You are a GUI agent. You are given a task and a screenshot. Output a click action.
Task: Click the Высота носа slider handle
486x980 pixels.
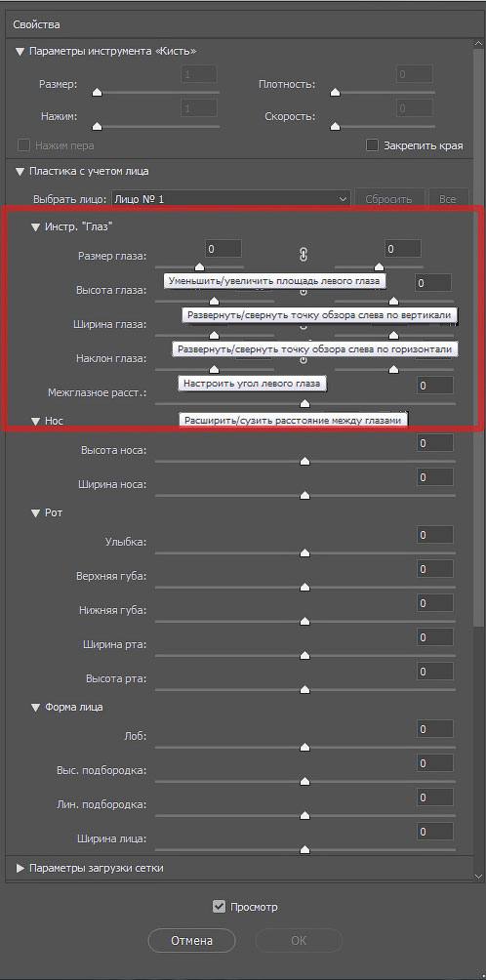(304, 462)
